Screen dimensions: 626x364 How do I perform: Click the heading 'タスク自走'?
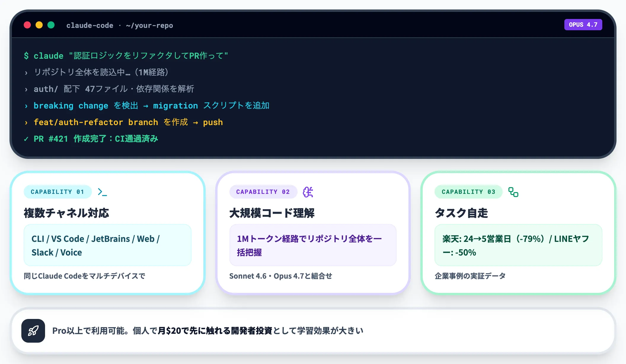pyautogui.click(x=461, y=213)
